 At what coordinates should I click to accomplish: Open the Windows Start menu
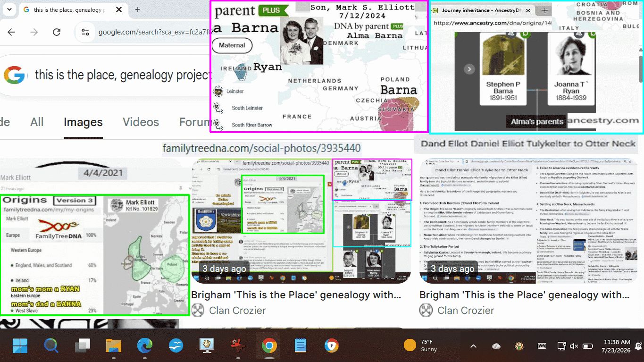20,346
